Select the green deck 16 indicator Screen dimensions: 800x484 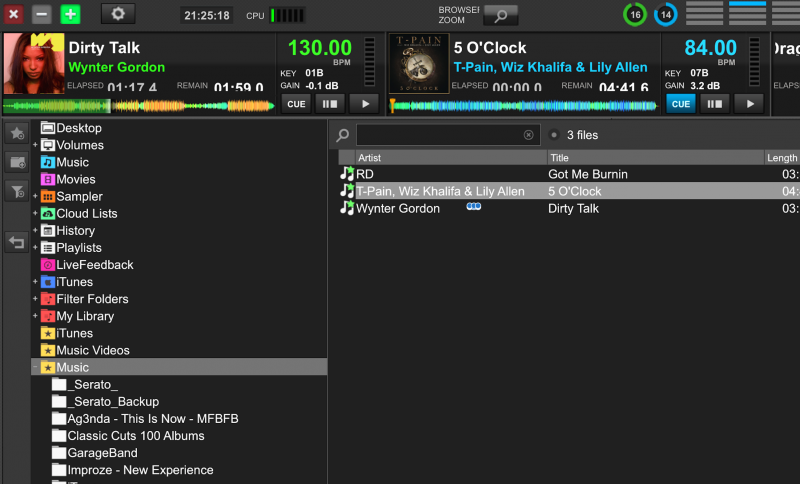point(635,15)
